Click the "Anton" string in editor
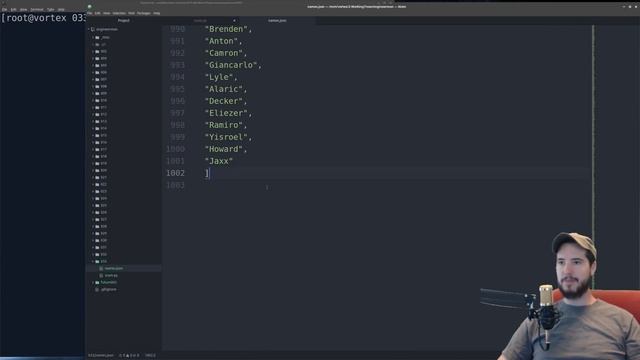 (221, 41)
